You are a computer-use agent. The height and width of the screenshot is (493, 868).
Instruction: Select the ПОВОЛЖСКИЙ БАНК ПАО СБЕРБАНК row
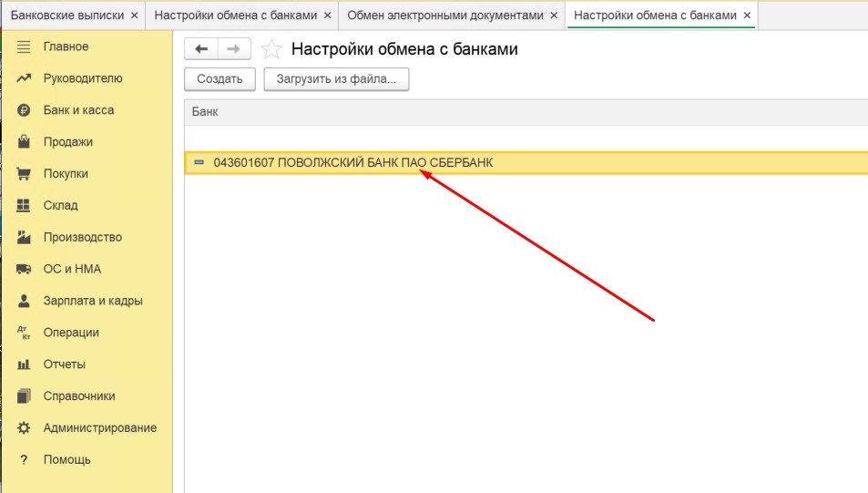click(526, 163)
